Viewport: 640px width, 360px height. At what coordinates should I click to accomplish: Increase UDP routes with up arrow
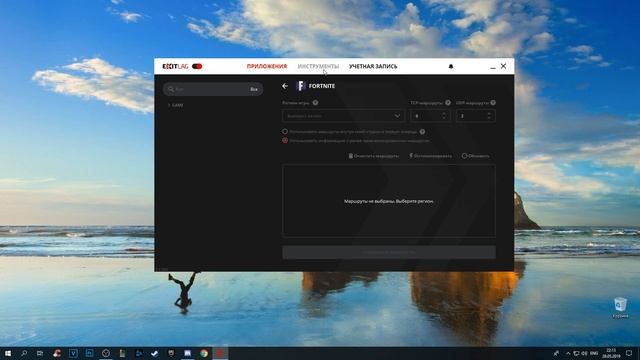[489, 113]
